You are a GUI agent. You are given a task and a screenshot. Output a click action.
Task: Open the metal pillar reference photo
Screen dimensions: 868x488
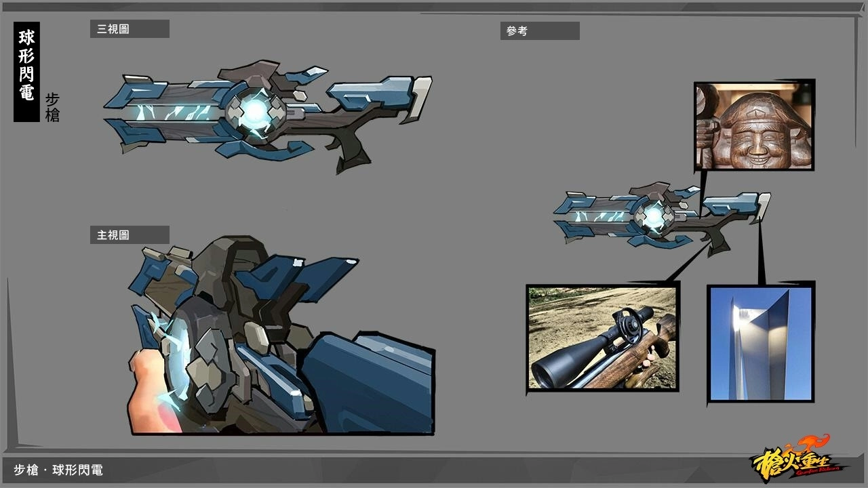(760, 343)
